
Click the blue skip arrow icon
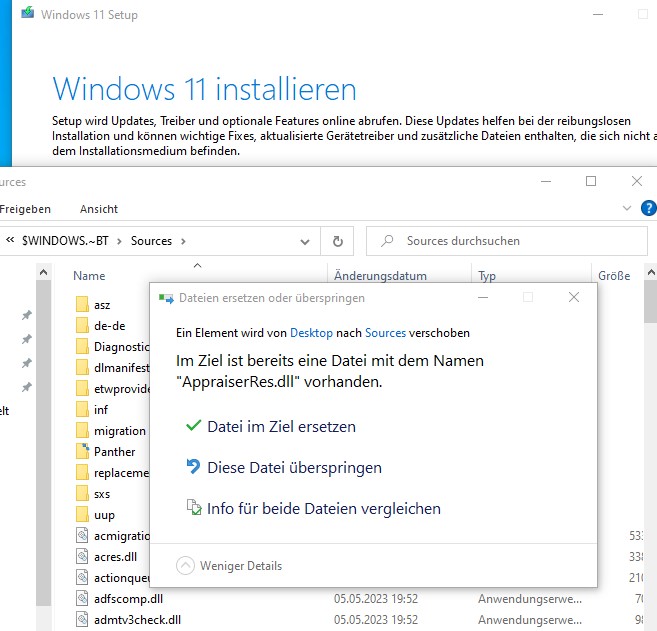pyautogui.click(x=194, y=466)
